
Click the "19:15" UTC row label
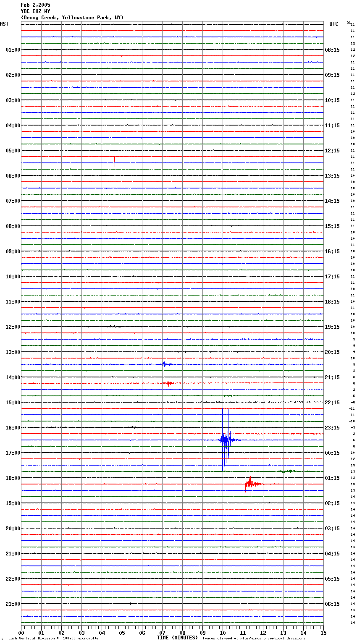tap(332, 327)
